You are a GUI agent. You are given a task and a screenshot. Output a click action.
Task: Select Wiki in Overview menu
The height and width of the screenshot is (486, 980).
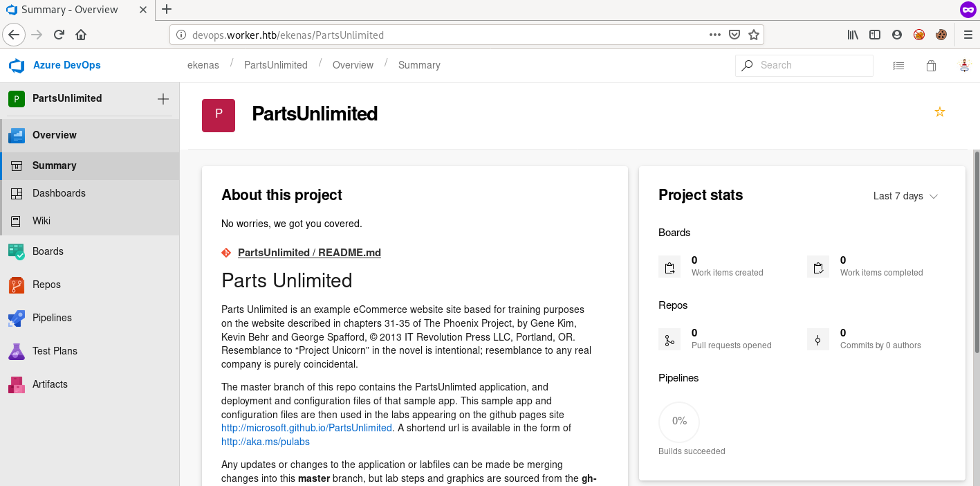click(x=41, y=221)
